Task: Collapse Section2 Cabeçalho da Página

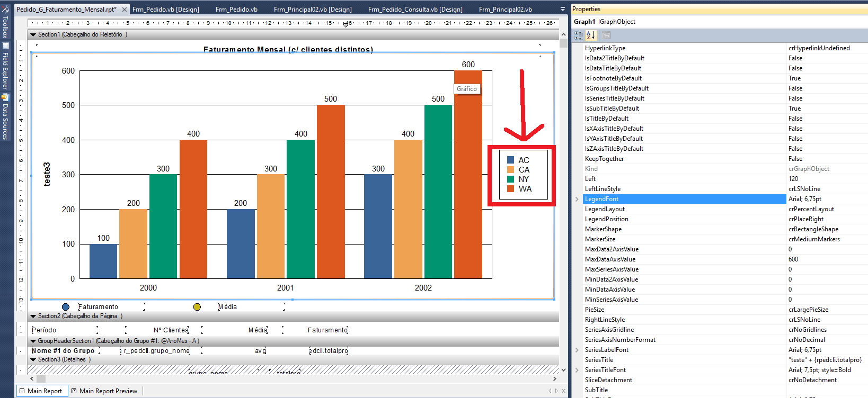Action: 33,316
